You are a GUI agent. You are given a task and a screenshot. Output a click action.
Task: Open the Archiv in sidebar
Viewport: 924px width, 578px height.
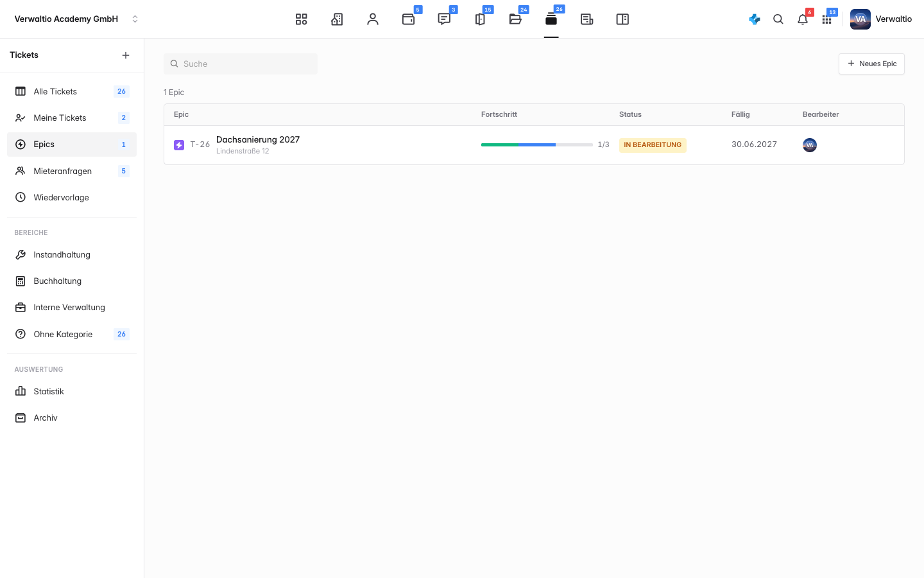[72, 417]
